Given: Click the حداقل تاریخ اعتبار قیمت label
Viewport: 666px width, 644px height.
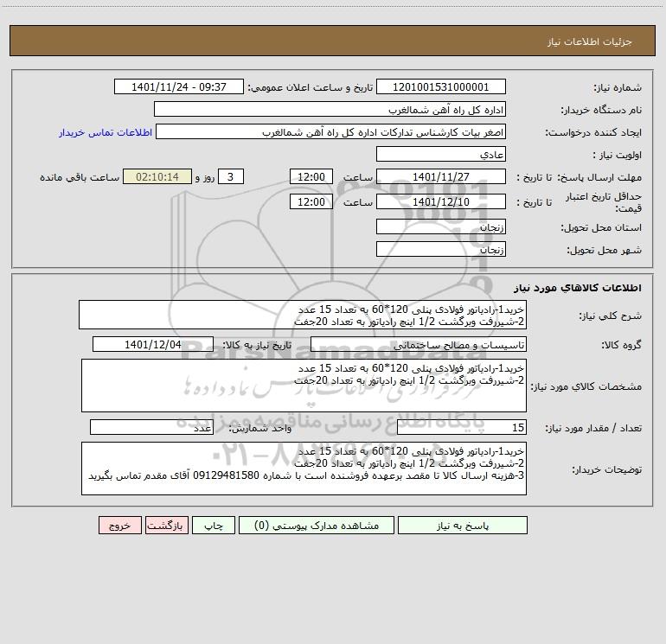Looking at the screenshot, I should pos(604,202).
